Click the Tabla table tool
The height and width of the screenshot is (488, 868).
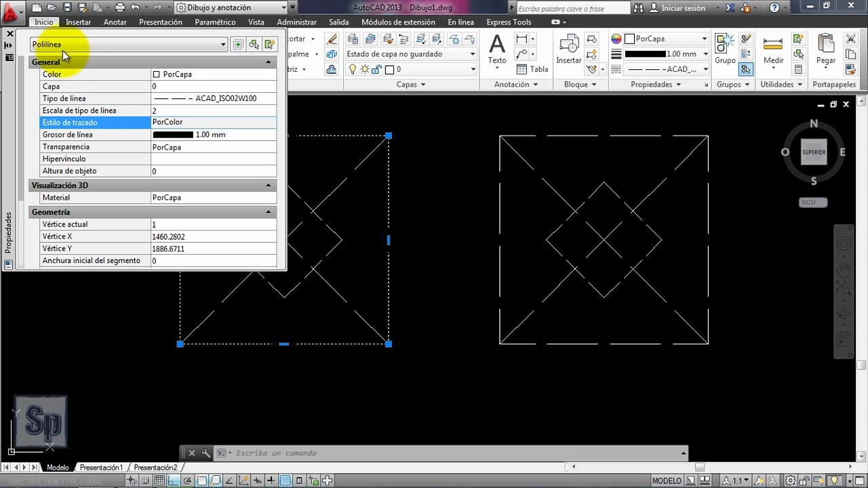[532, 69]
